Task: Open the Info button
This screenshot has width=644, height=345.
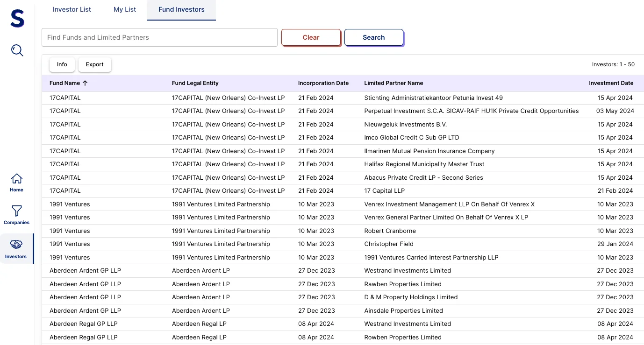Action: 62,64
